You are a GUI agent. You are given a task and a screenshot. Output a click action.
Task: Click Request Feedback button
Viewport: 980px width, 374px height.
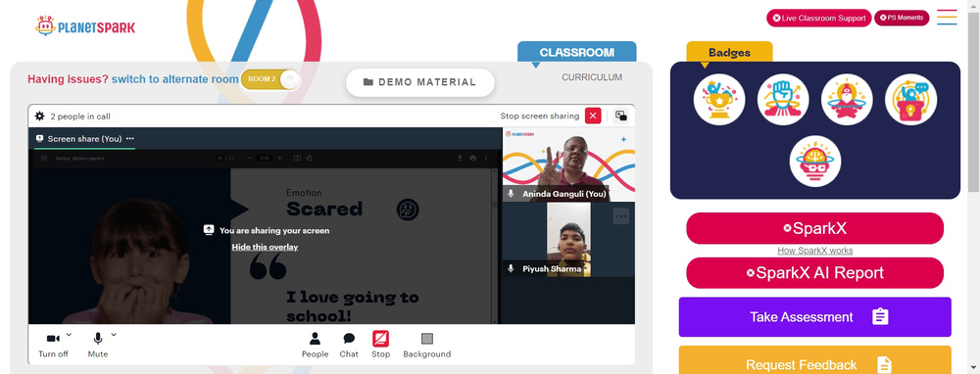point(815,360)
